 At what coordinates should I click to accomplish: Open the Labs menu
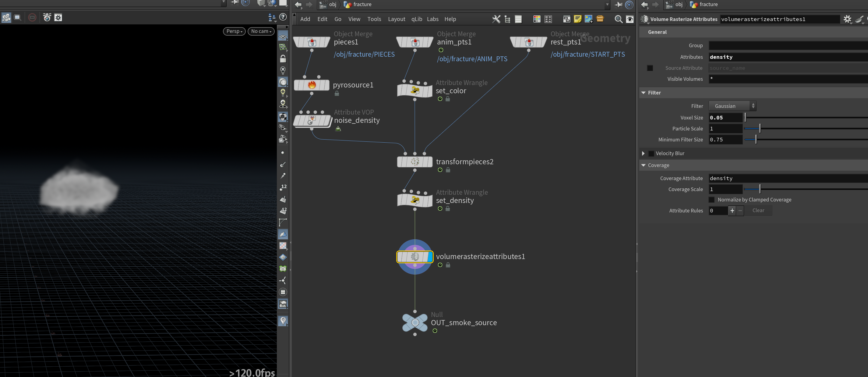coord(433,19)
